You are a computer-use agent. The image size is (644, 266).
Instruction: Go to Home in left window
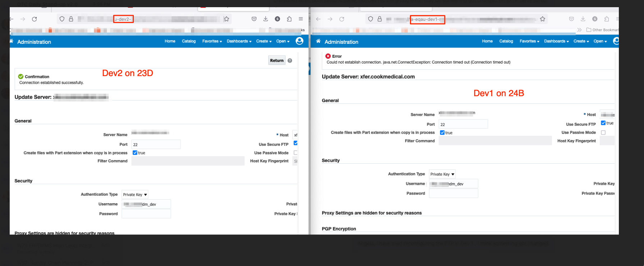coord(170,41)
